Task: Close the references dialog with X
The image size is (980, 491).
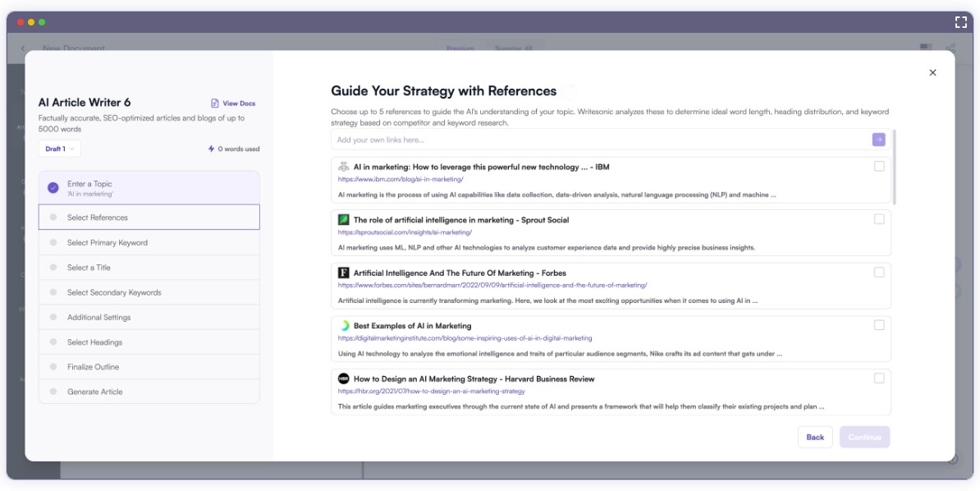Action: 932,72
